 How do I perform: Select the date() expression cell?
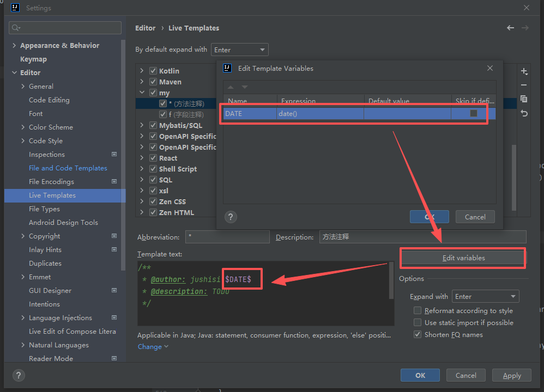320,114
